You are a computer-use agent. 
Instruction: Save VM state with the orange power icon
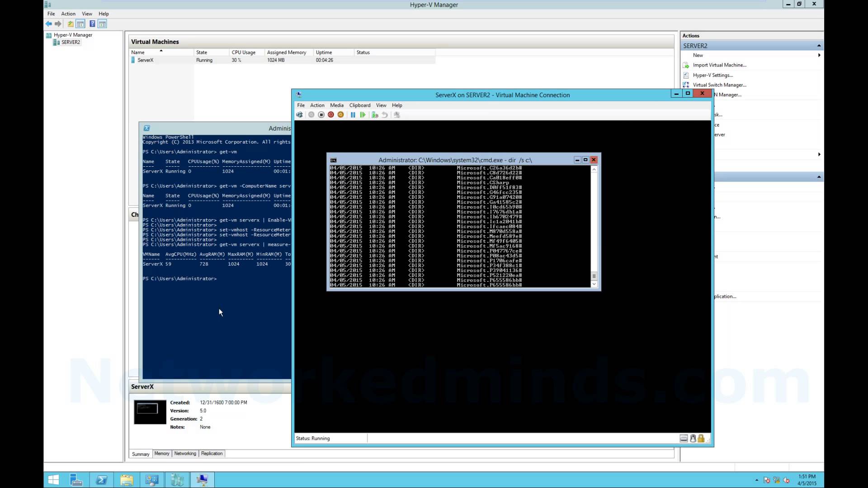coord(341,115)
